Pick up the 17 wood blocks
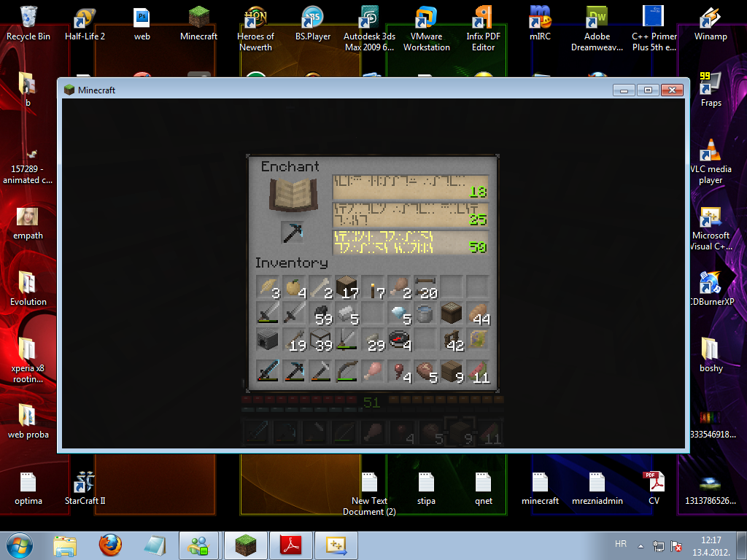 pos(347,288)
